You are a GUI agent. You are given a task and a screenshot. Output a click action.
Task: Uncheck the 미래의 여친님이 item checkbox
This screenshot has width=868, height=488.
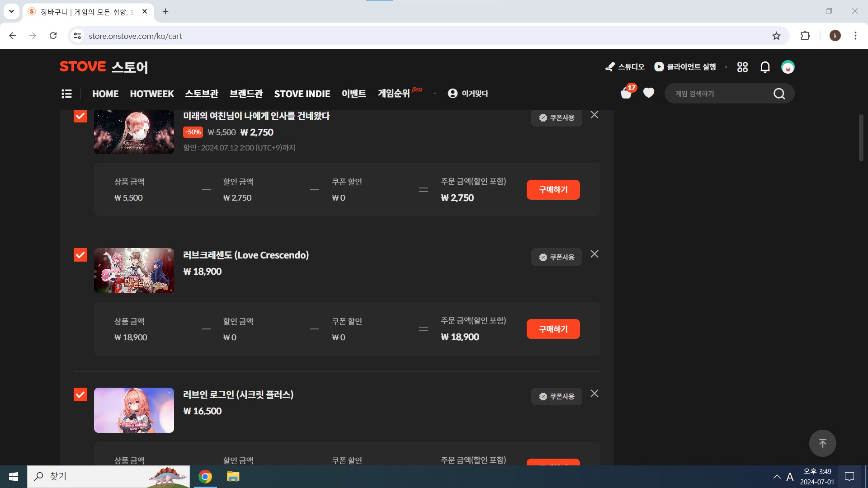coord(80,116)
